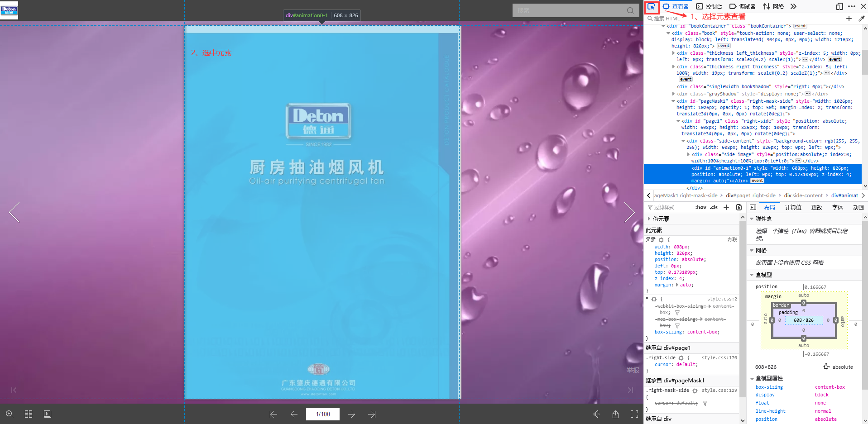Screen dimensions: 868x424
Task: Switch to the 字体 fonts tab
Action: [x=838, y=207]
